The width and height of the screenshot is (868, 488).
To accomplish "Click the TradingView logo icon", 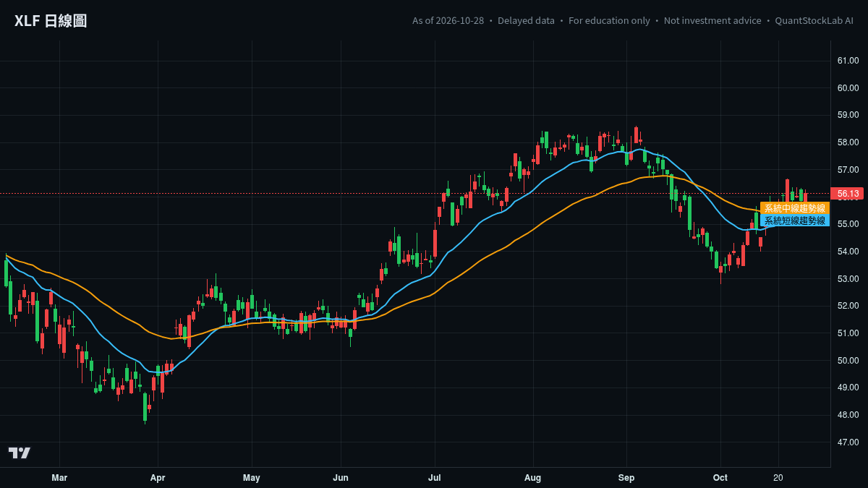I will coord(20,453).
